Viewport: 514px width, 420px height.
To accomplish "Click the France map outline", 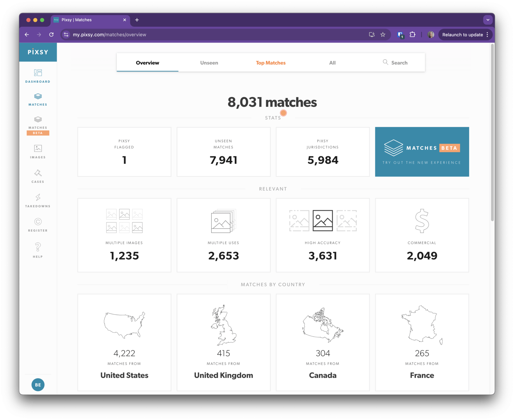I will 422,325.
